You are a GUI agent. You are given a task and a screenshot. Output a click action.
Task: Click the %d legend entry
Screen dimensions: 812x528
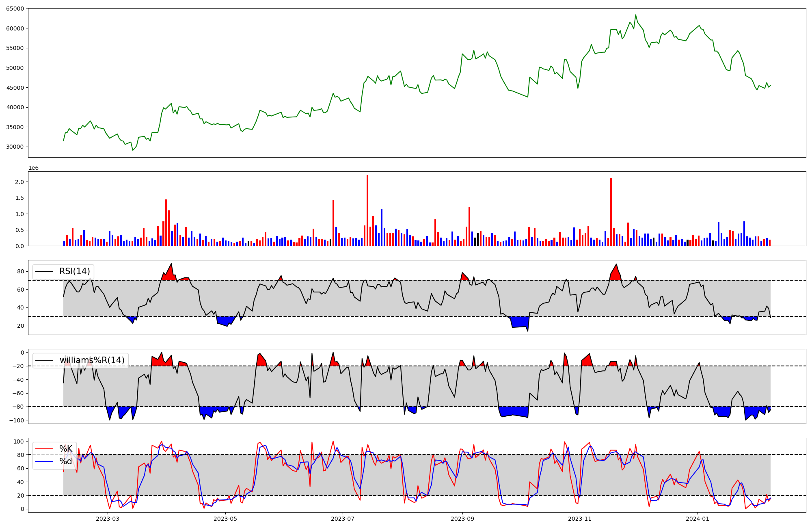click(x=66, y=461)
